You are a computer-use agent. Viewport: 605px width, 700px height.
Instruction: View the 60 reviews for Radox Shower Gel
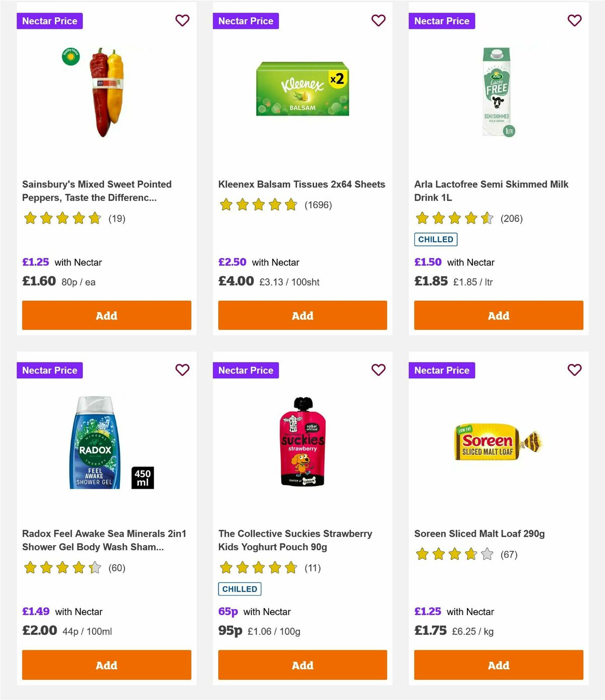116,568
